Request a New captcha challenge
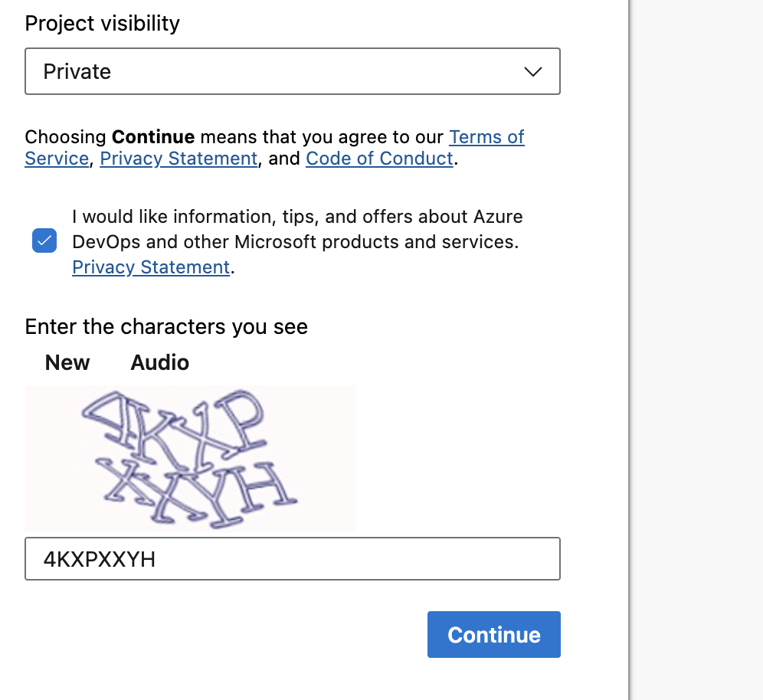 pos(67,362)
